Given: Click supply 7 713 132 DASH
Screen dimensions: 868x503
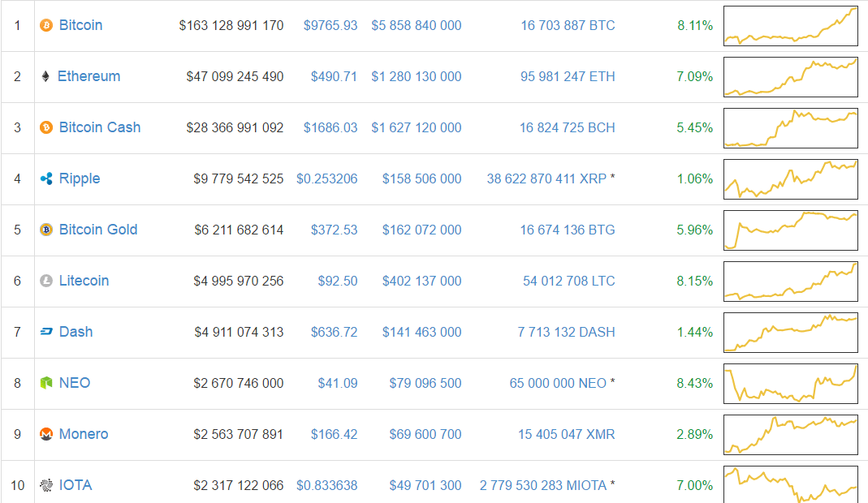Looking at the screenshot, I should tap(566, 332).
